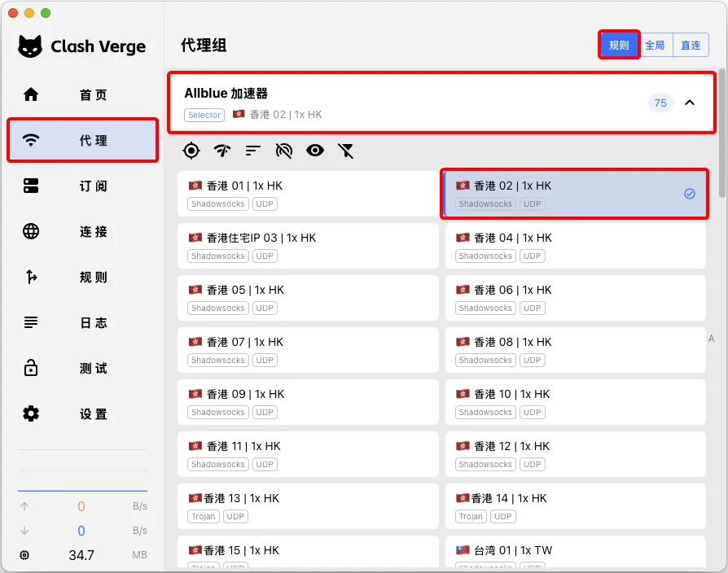Click the gear icon beside 设置
This screenshot has height=573, width=728.
pyautogui.click(x=31, y=413)
